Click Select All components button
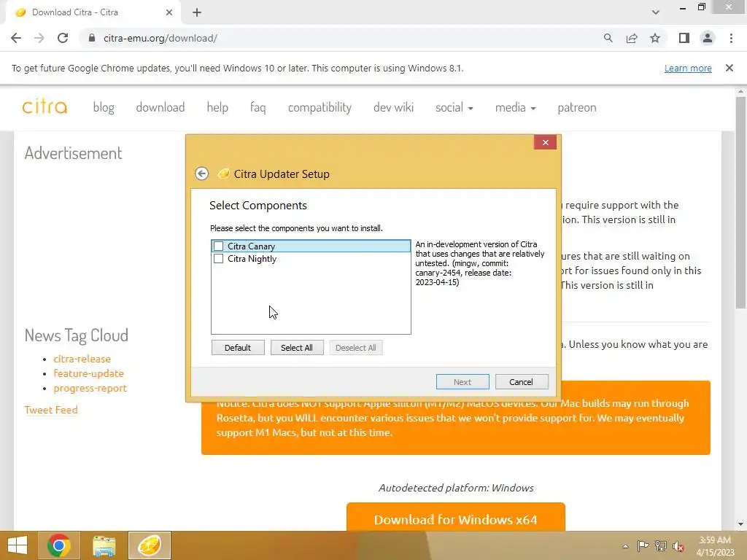Screen dimensions: 747x560 click(x=297, y=348)
